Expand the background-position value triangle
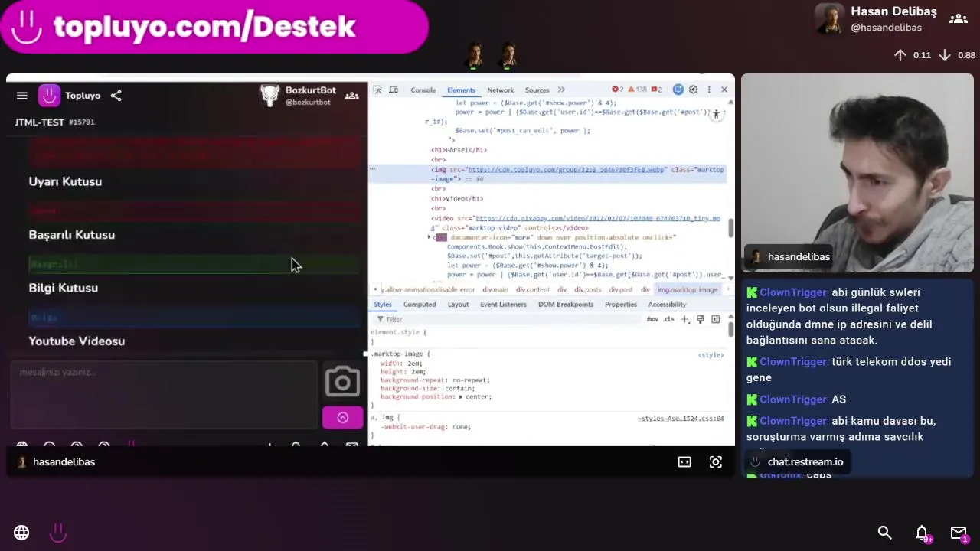This screenshot has height=551, width=980. pyautogui.click(x=461, y=397)
